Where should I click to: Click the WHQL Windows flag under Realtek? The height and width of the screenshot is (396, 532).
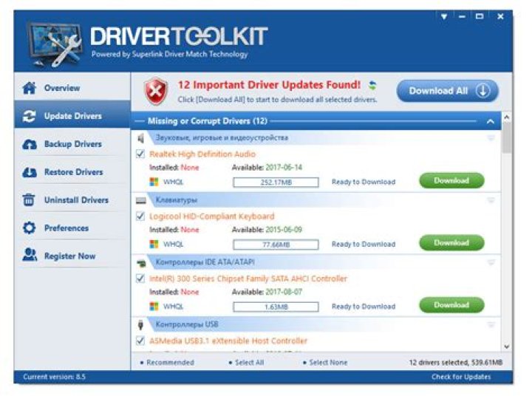154,182
